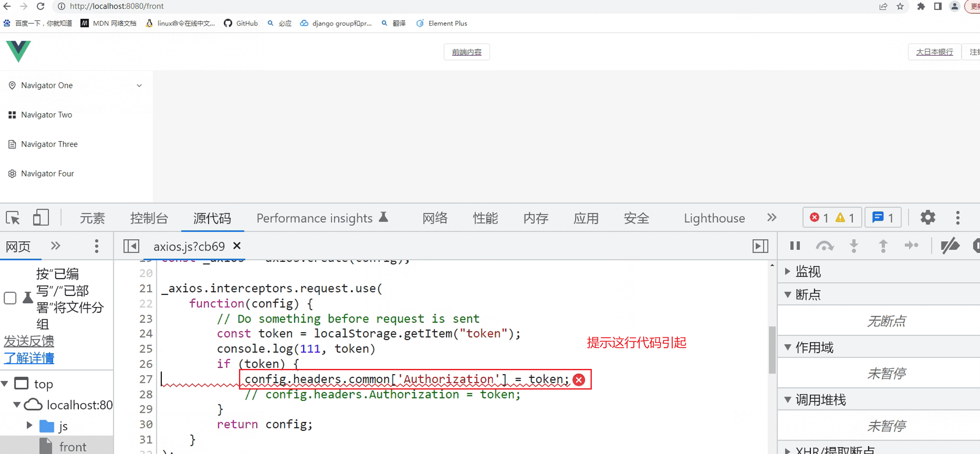Show more DevTools tabs chevron
This screenshot has height=454, width=980.
pos(771,217)
